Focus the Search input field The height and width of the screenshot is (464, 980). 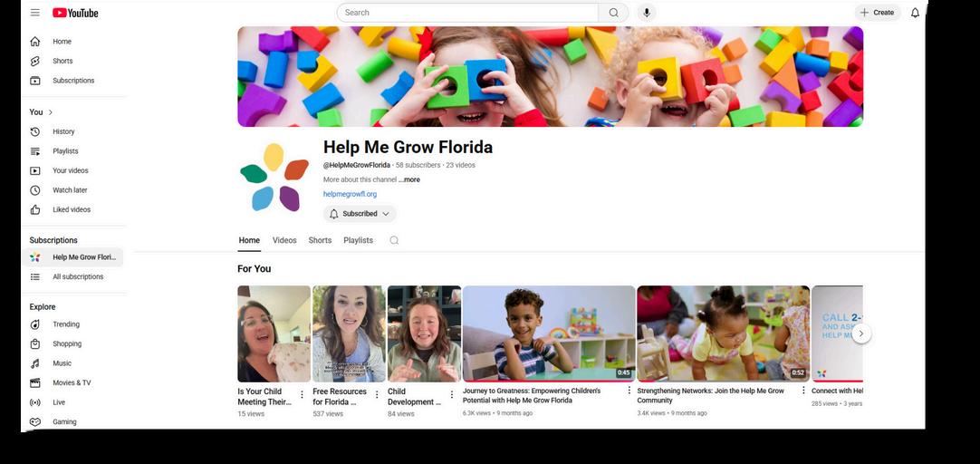click(x=467, y=13)
